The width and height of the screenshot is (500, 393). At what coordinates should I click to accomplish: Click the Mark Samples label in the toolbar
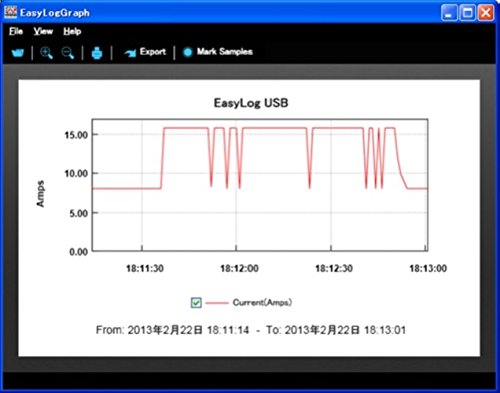click(x=225, y=52)
